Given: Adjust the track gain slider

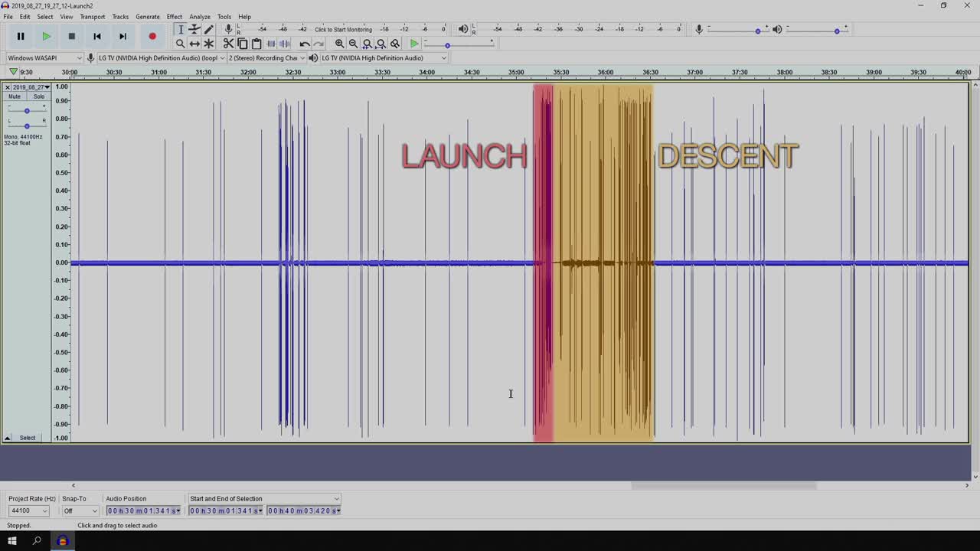Looking at the screenshot, I should click(x=27, y=110).
